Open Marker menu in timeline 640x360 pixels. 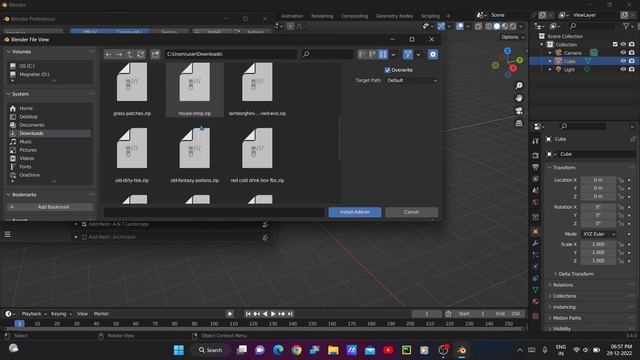101,314
